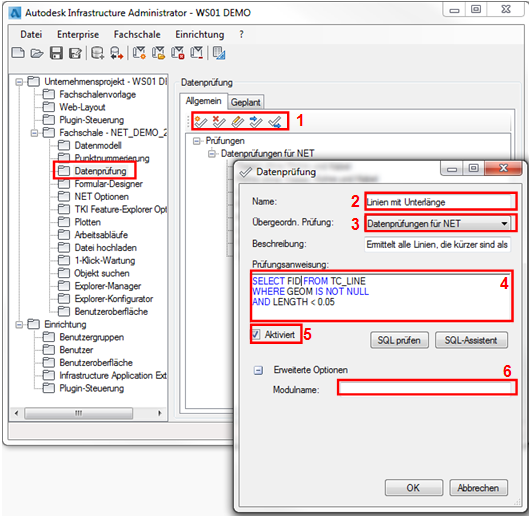529x516 pixels.
Task: Click the delete Fachschale red X icon
Action: [x=177, y=53]
